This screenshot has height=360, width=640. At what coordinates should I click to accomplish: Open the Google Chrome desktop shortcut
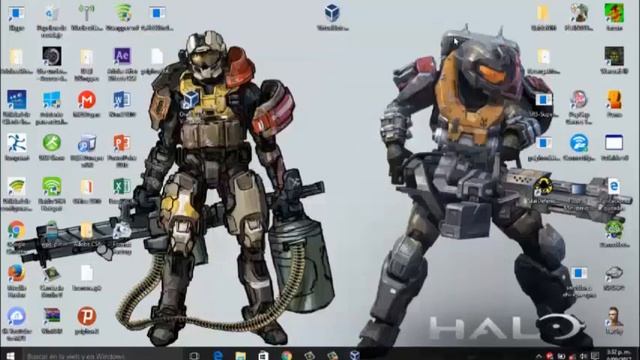click(x=16, y=230)
